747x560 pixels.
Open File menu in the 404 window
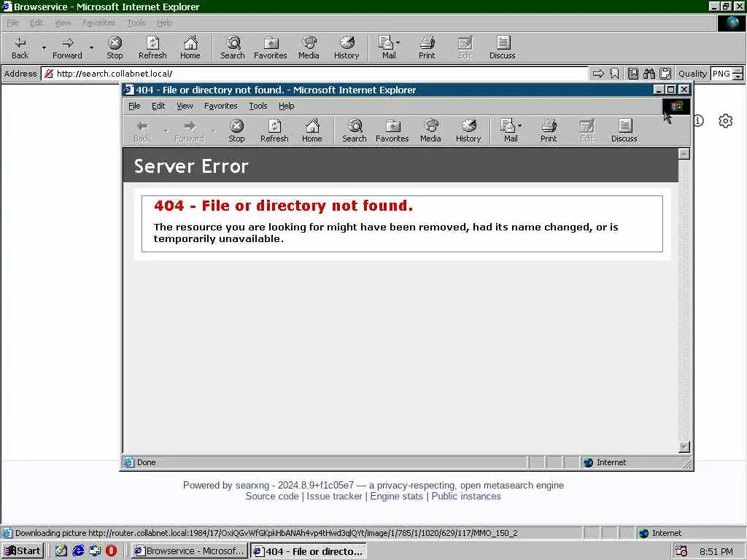pos(134,106)
